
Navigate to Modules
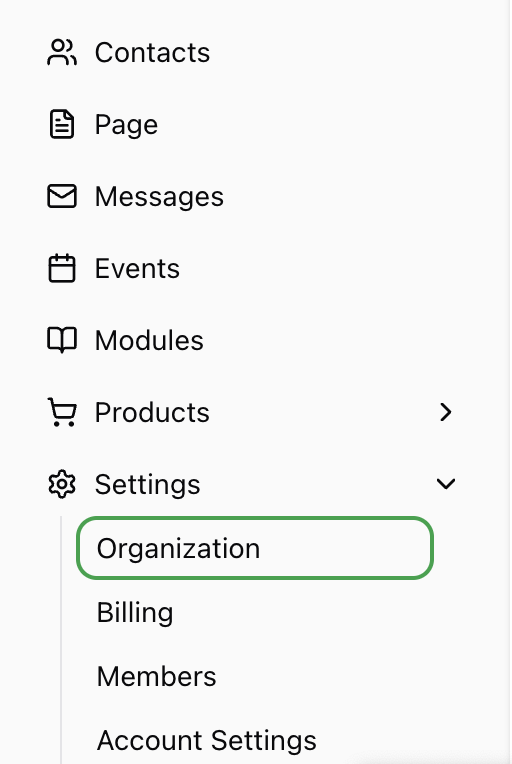[x=150, y=340]
